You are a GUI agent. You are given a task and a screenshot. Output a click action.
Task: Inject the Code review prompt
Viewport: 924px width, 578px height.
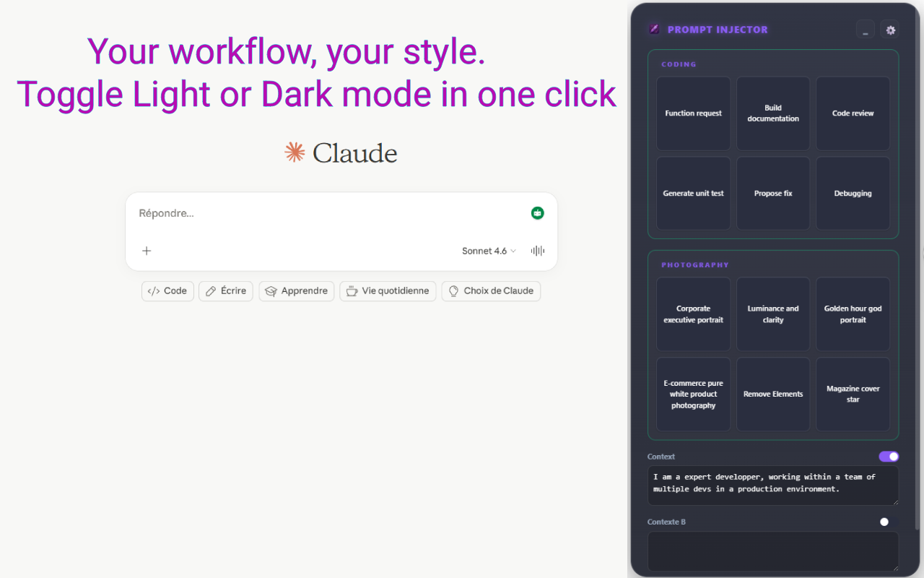tap(853, 113)
